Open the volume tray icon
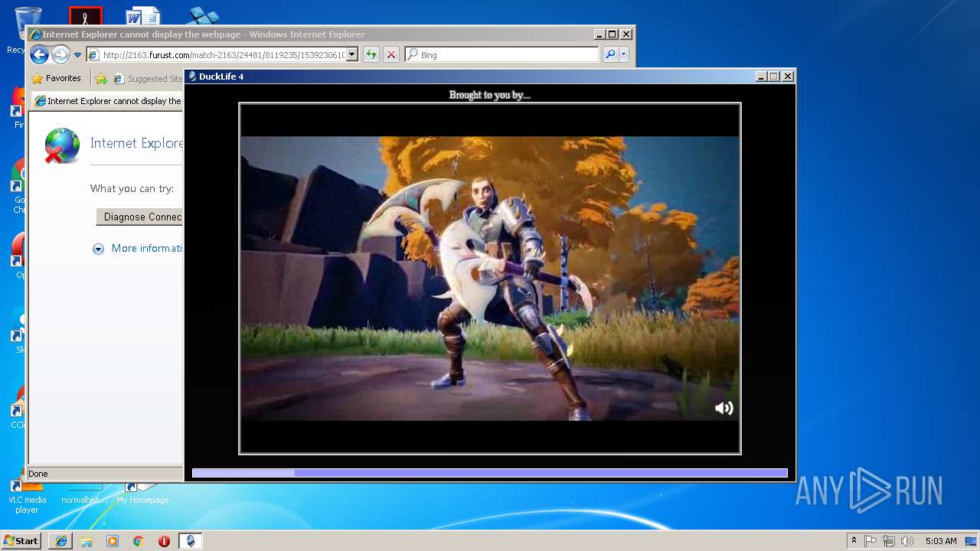Screen dimensions: 980x551 907,541
